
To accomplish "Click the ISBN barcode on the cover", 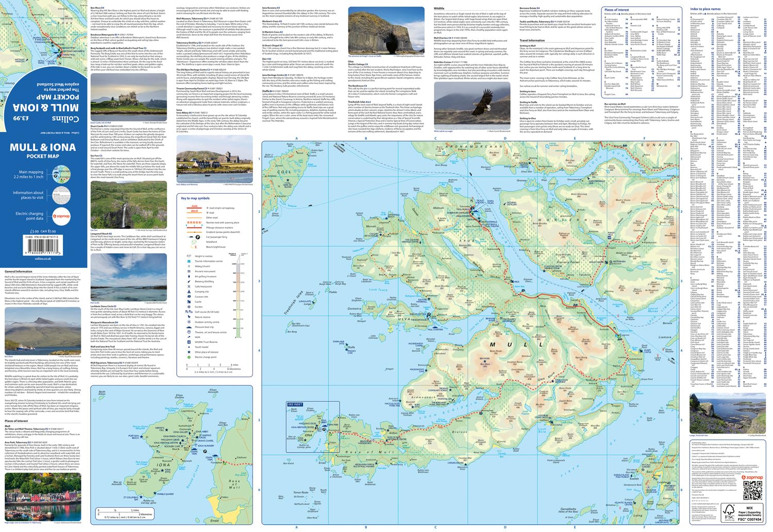I will [43, 245].
